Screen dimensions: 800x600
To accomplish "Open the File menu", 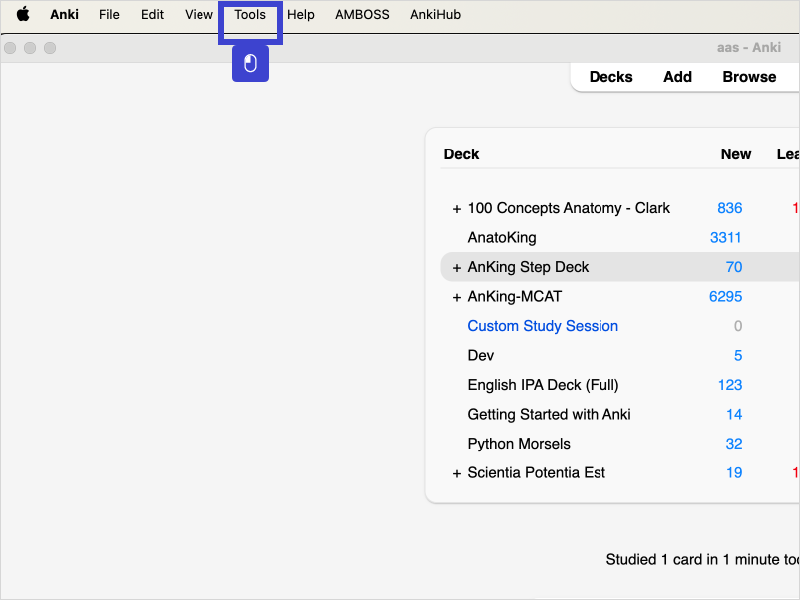I will (x=109, y=15).
